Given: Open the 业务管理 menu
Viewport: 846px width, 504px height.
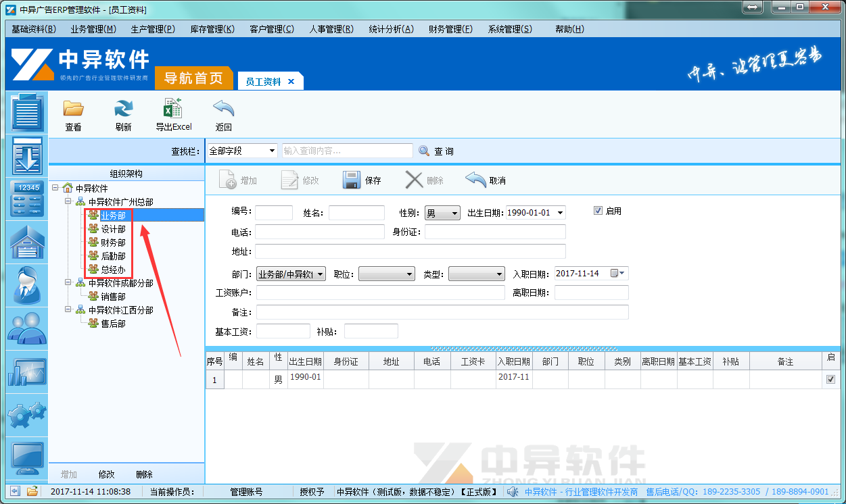Looking at the screenshot, I should pos(93,29).
